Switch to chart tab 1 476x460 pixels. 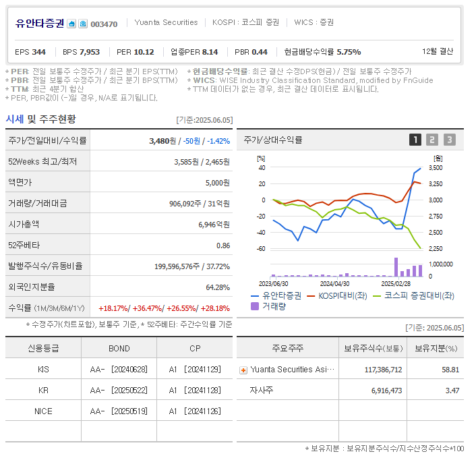coord(415,140)
